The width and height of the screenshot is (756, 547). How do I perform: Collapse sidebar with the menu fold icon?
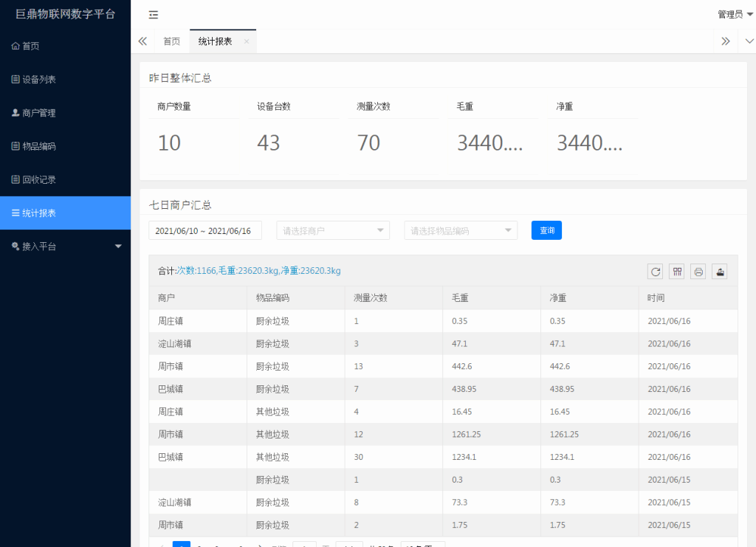pyautogui.click(x=154, y=15)
